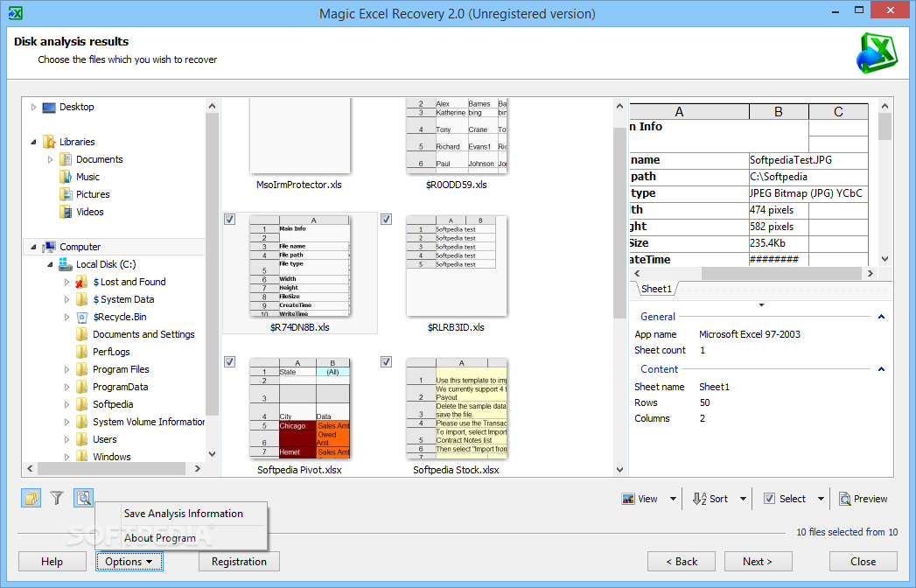Click the $System Data folder icon

(81, 299)
